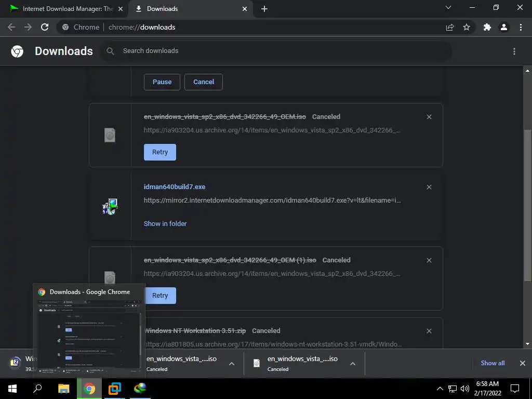Open a new tab with plus button
Viewport: 532px width, 399px height.
pos(264,9)
